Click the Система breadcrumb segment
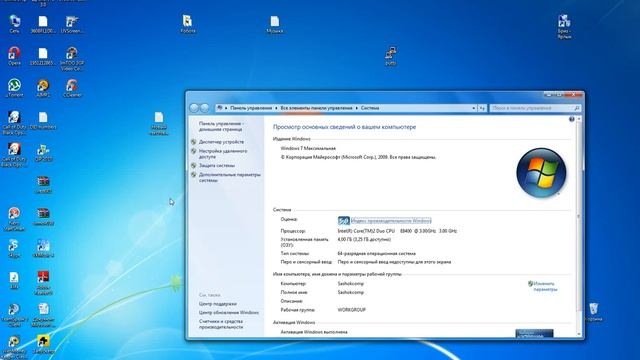Viewport: 640px width, 360px height. [370, 108]
